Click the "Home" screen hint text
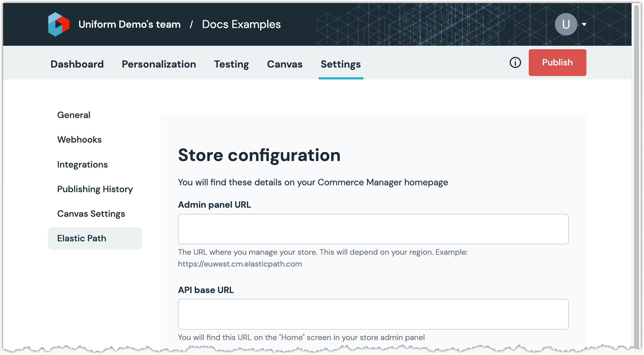 (301, 338)
